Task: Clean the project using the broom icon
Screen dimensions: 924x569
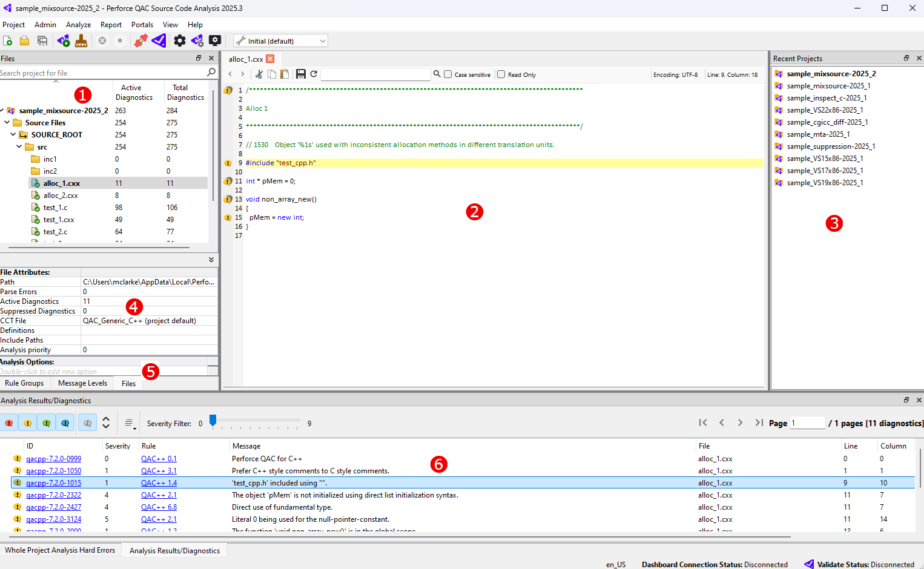Action: pyautogui.click(x=81, y=41)
